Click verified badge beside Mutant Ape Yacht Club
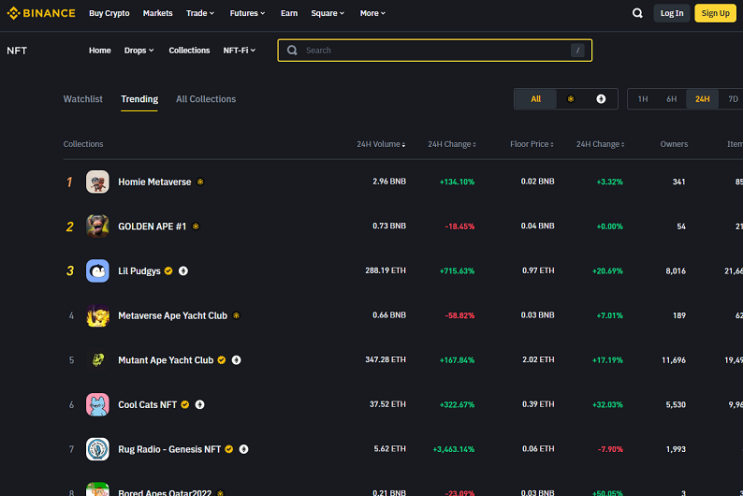Viewport: 743px width, 496px height. pos(221,360)
